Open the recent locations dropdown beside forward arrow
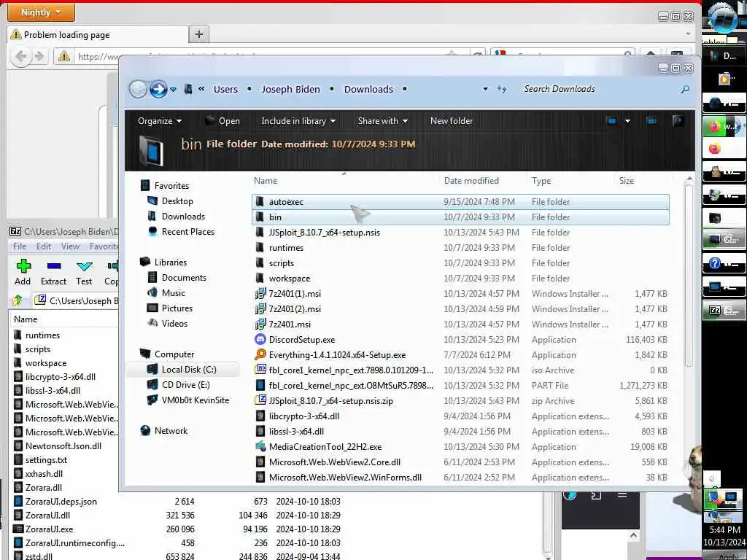The image size is (747, 560). click(174, 90)
